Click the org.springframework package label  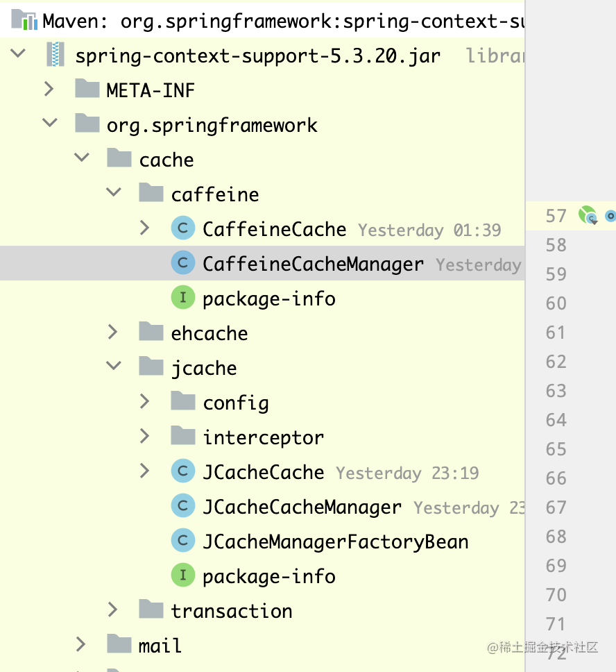(x=212, y=124)
